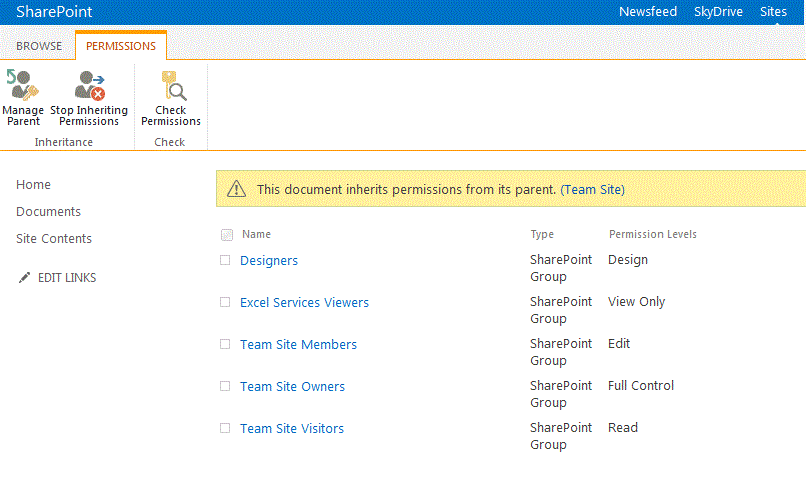806x479 pixels.
Task: Click SharePoint Group type in Team Site Owners row
Action: coord(561,394)
